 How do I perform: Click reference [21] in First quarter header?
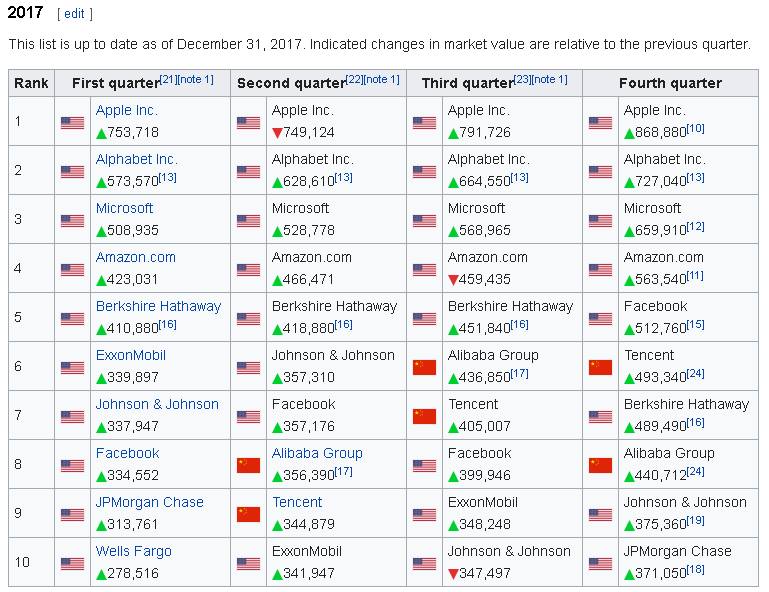(168, 79)
